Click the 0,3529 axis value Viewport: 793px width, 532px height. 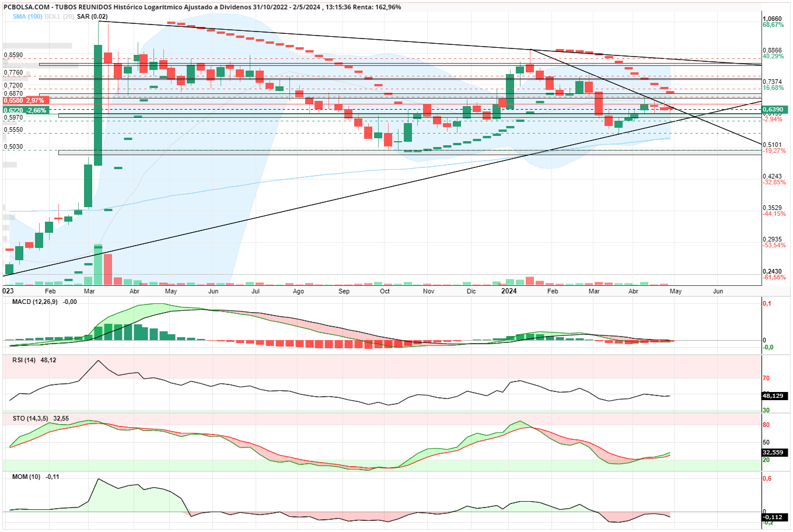pyautogui.click(x=773, y=208)
